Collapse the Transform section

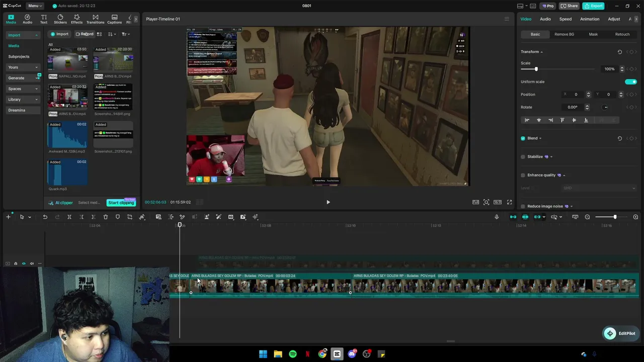[541, 52]
